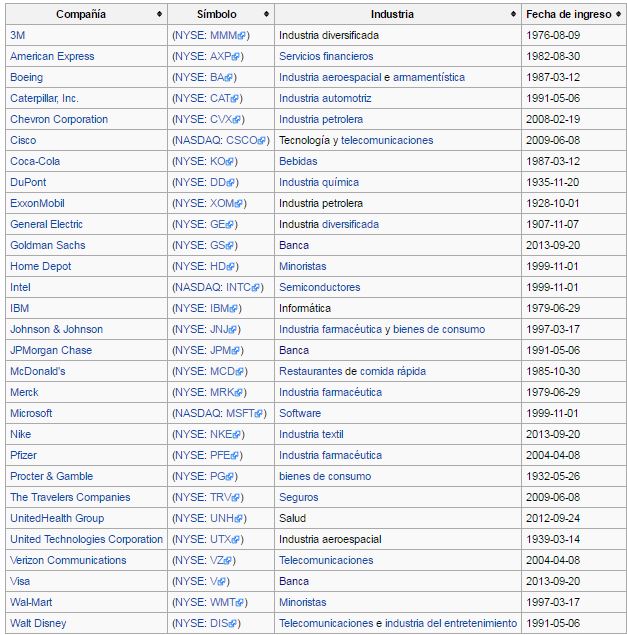Open The Travelers Companies link
Viewport: 627px width, 635px height.
[x=70, y=497]
